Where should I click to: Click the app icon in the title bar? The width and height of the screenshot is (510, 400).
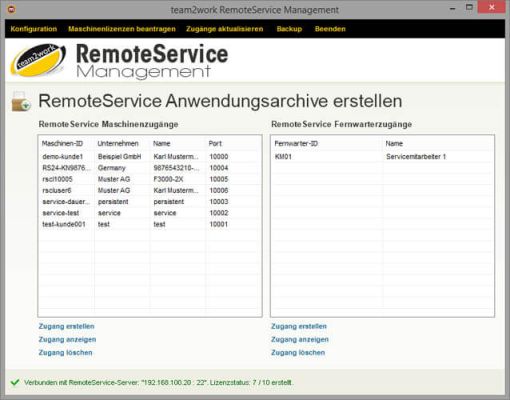(x=12, y=10)
